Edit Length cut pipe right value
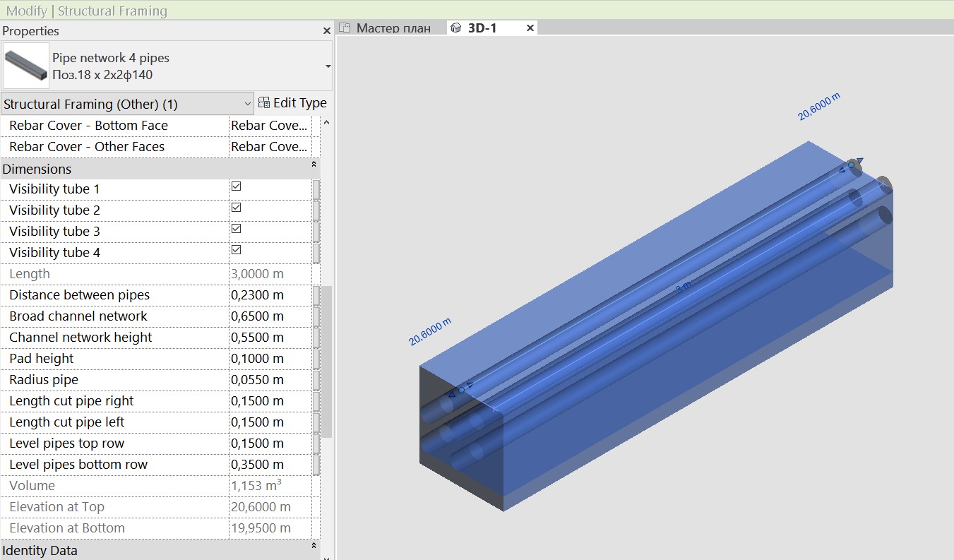The image size is (954, 560). [x=270, y=401]
